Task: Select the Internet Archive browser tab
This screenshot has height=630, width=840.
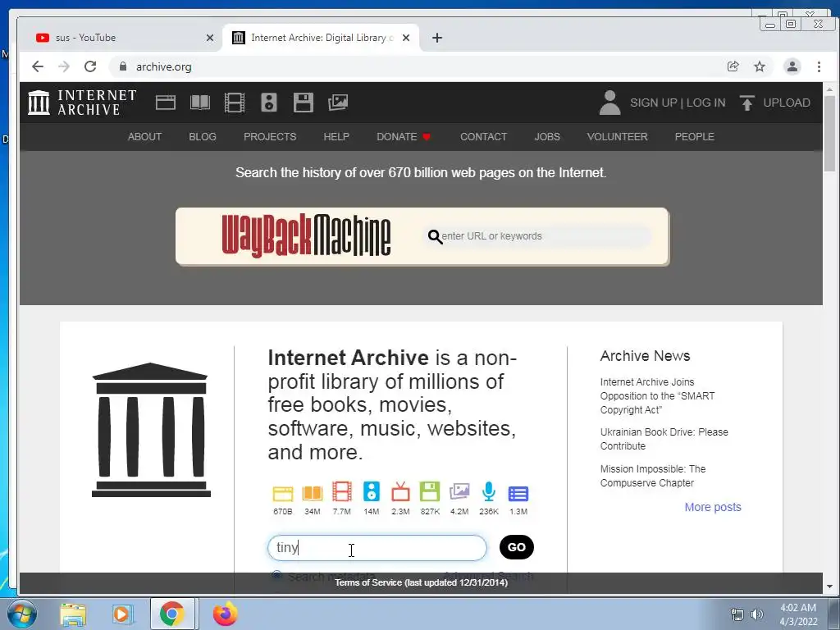Action: (x=322, y=38)
